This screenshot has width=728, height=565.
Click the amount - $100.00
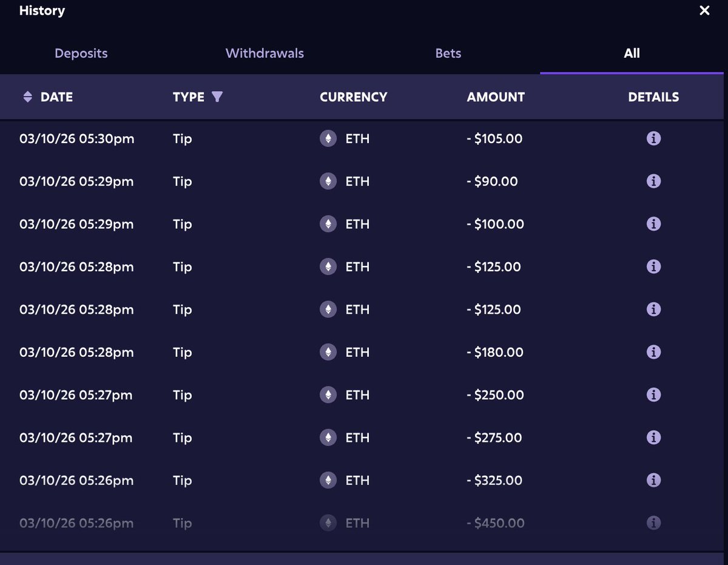pos(495,224)
